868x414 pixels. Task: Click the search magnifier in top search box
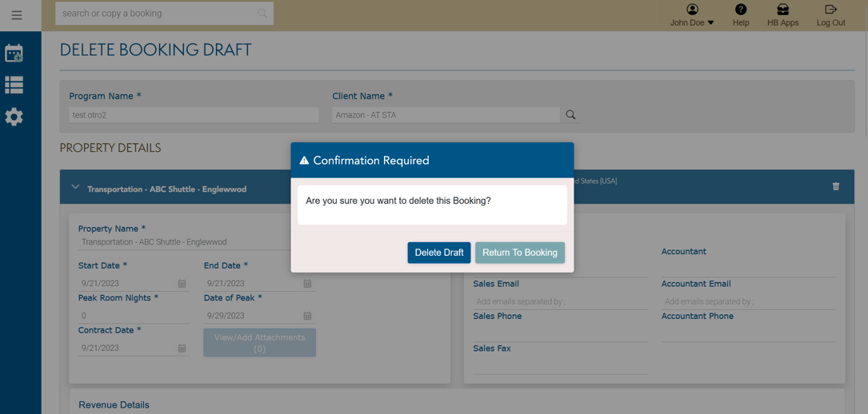(x=262, y=13)
